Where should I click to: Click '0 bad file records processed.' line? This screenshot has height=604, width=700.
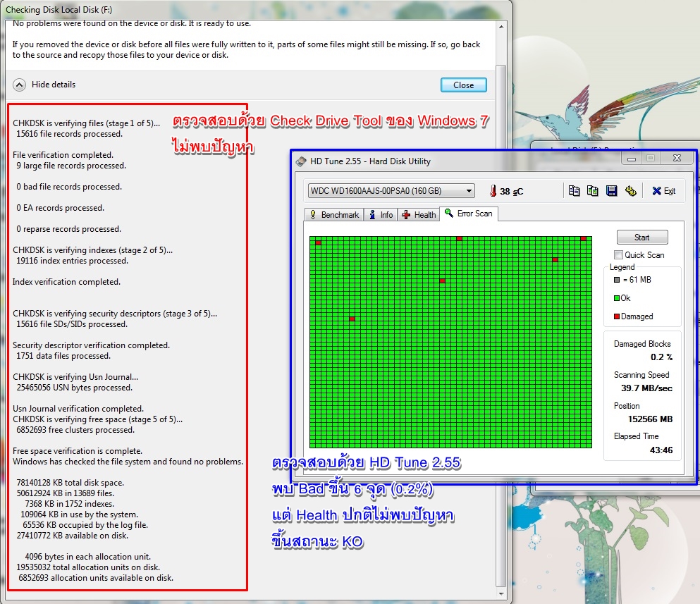69,187
